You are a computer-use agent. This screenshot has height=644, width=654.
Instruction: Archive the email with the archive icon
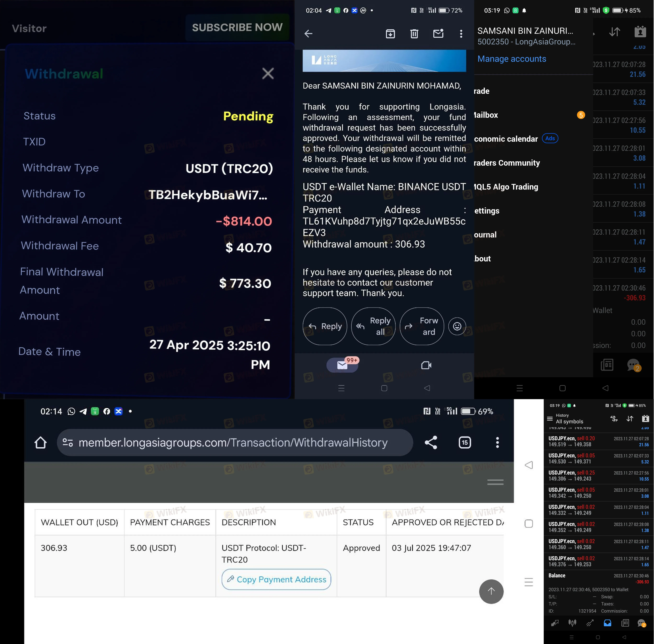coord(390,34)
